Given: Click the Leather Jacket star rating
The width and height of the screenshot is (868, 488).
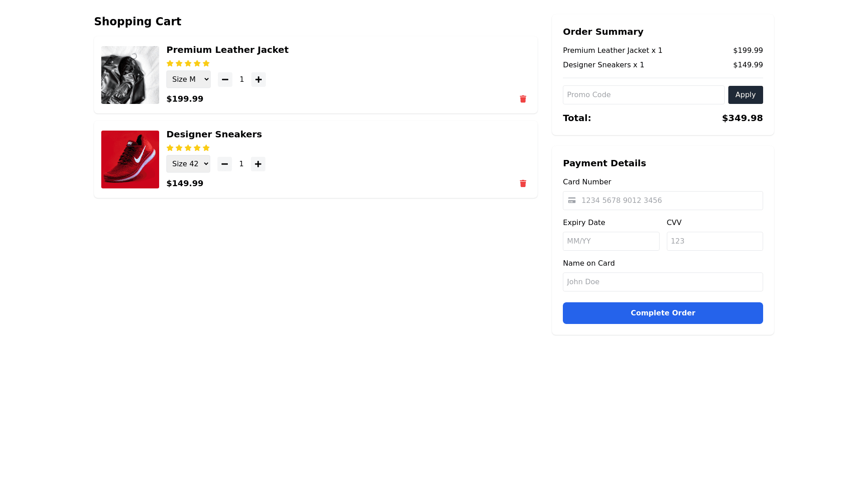Looking at the screenshot, I should click(x=188, y=64).
